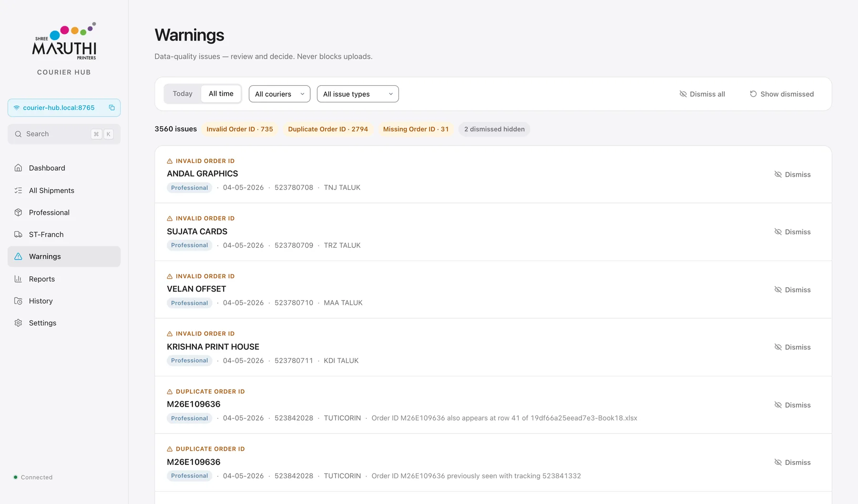Image resolution: width=858 pixels, height=504 pixels.
Task: Click the Connected status label
Action: click(x=37, y=477)
